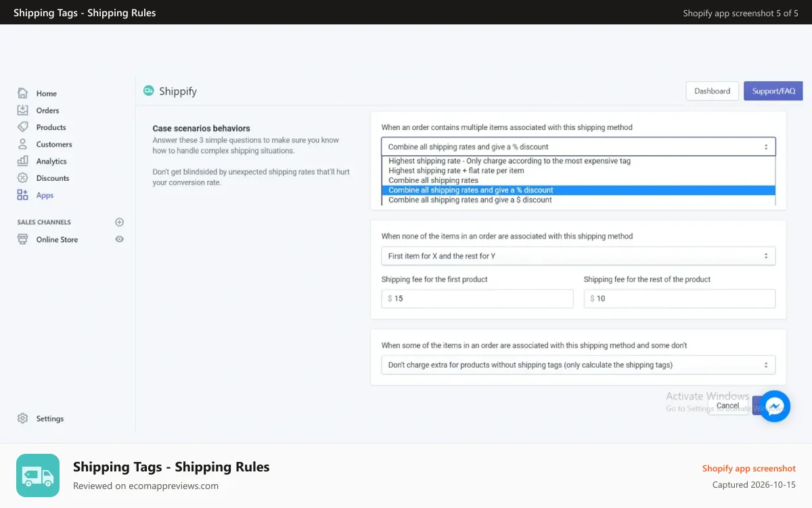Viewport: 812px width, 508px height.
Task: Click the Apps grid icon
Action: pos(22,195)
